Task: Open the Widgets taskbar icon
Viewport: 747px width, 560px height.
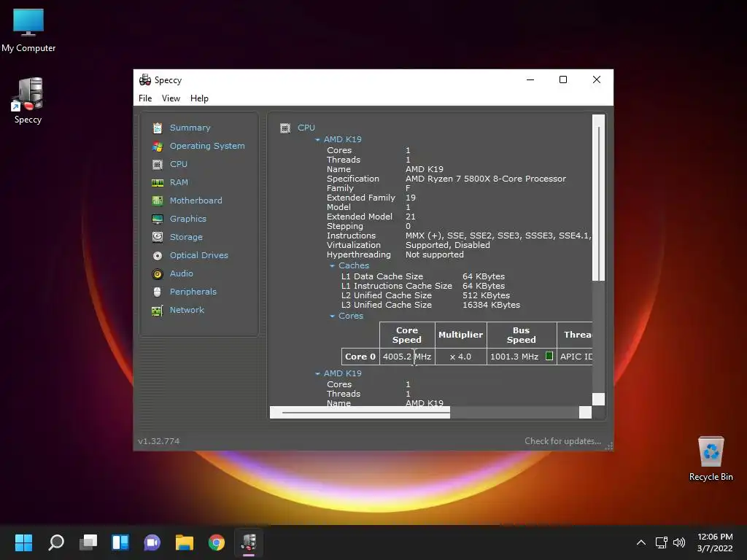Action: pyautogui.click(x=120, y=542)
